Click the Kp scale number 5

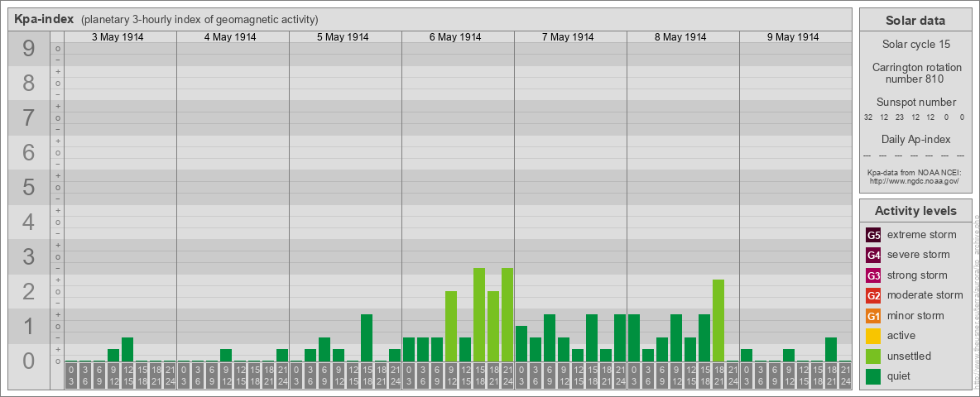pos(29,187)
